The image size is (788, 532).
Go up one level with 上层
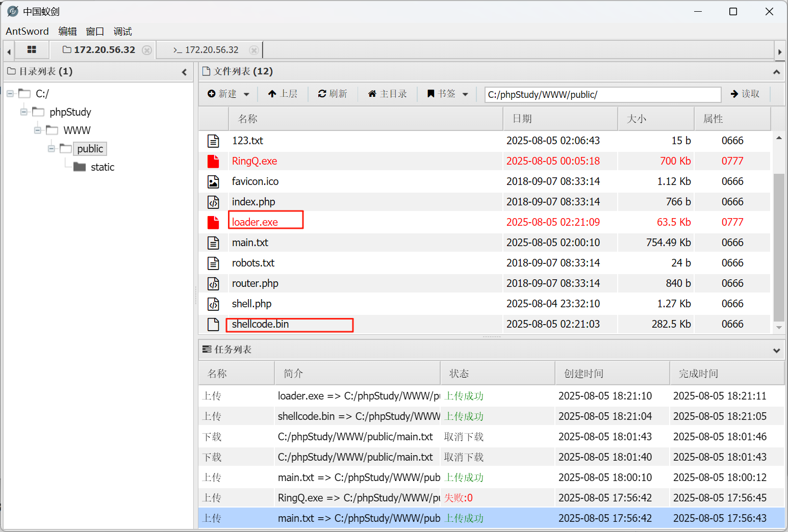(x=283, y=94)
